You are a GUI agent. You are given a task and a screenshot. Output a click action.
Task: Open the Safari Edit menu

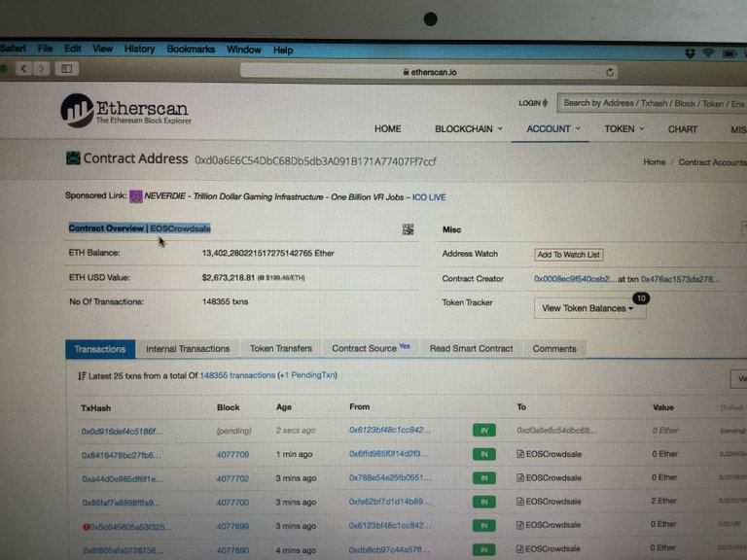coord(72,49)
